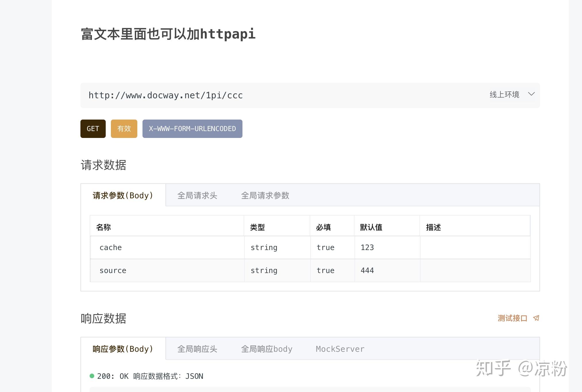Select the 请求参数(Body) tab

[123, 195]
